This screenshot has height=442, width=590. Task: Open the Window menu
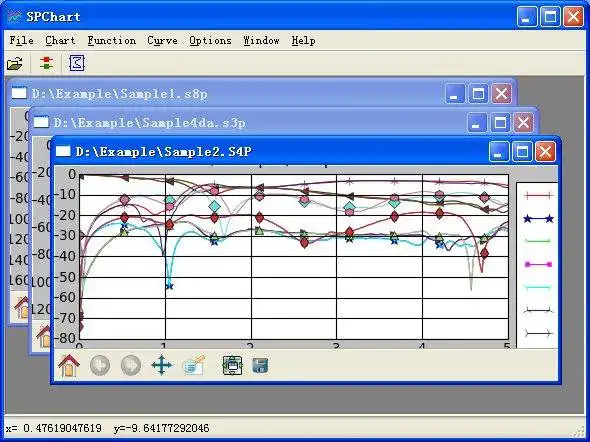(261, 40)
